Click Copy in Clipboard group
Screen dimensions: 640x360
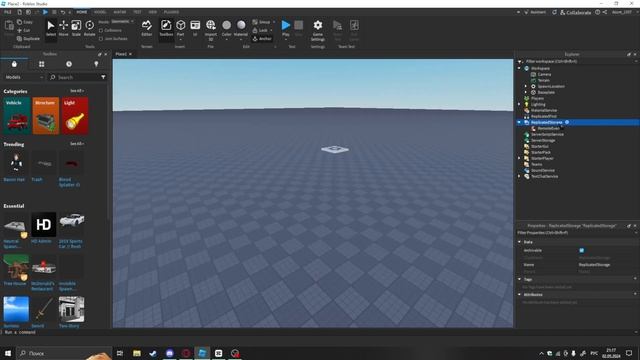(24, 22)
